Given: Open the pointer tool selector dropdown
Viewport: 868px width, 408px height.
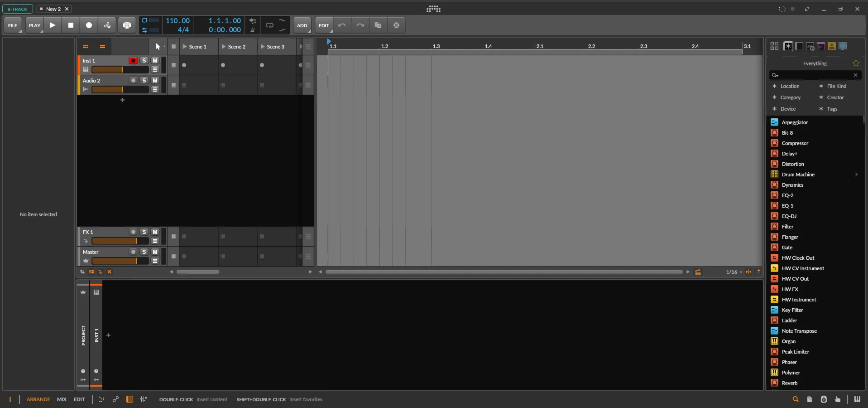Looking at the screenshot, I should pyautogui.click(x=158, y=46).
